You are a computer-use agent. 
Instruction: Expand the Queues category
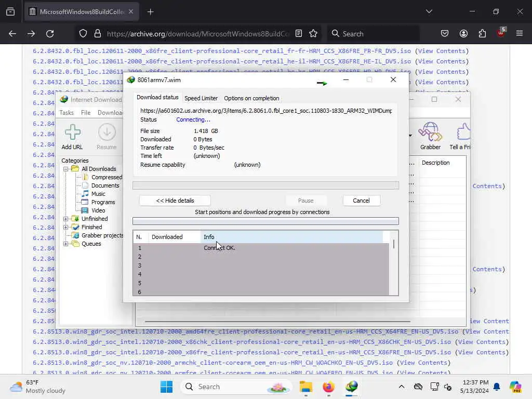point(66,244)
